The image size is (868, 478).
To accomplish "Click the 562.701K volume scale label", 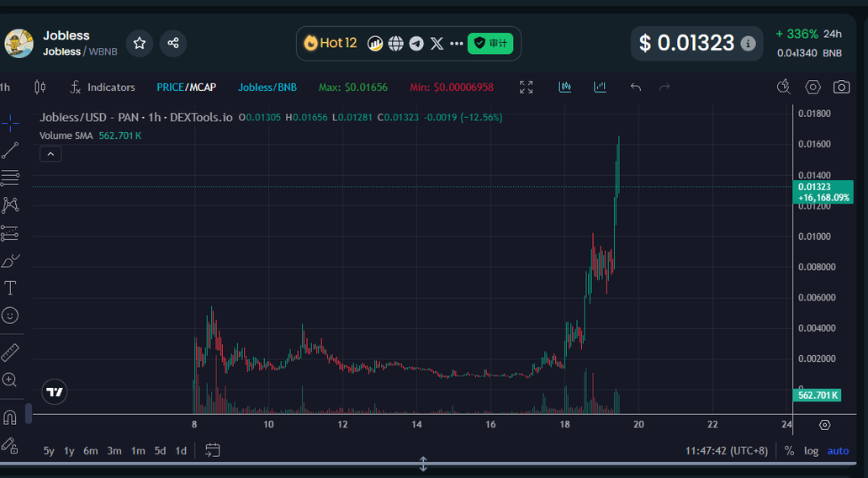I will click(x=818, y=395).
